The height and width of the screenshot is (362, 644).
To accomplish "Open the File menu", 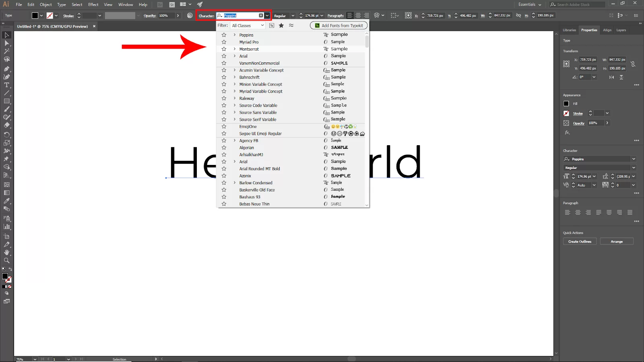I will (x=19, y=4).
